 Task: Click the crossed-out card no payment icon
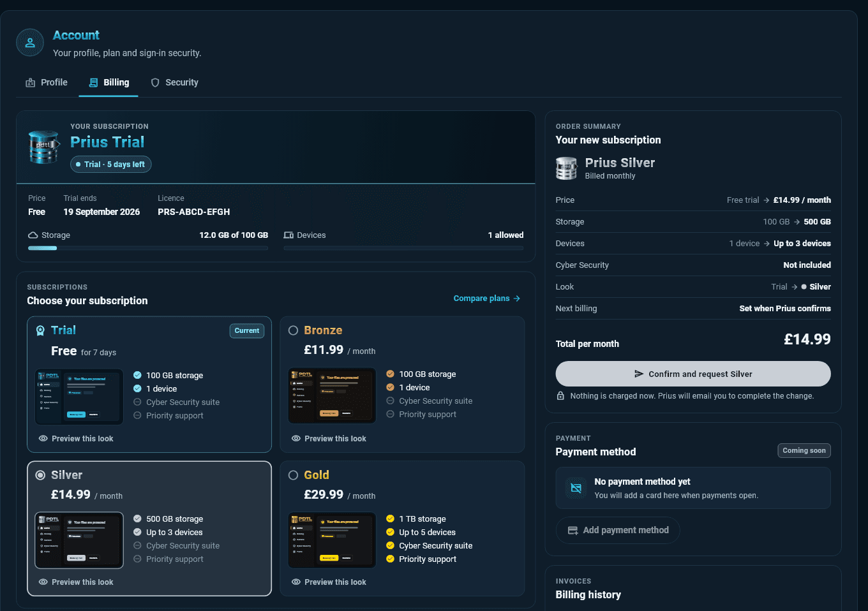point(576,488)
